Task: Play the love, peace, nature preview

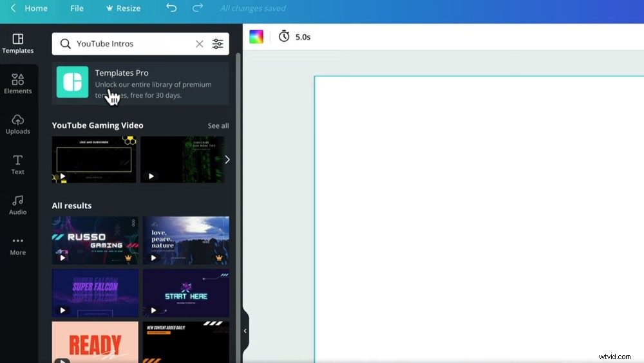Action: coord(154,258)
